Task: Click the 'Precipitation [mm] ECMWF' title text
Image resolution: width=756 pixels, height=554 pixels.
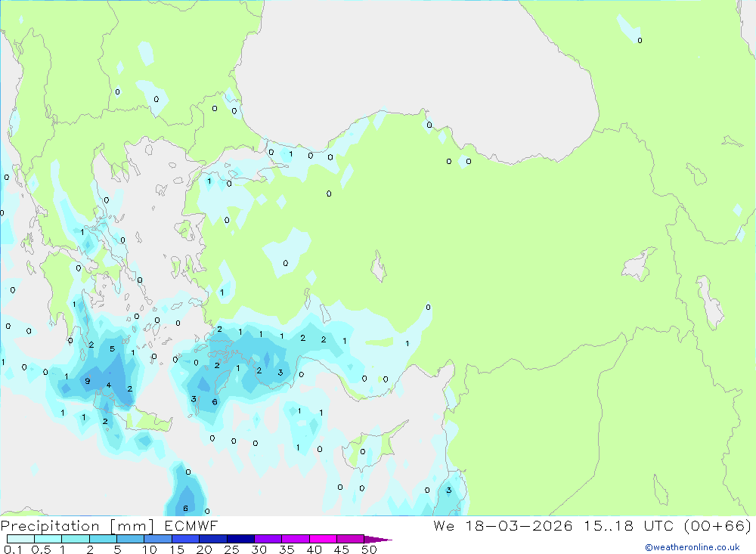Action: (109, 525)
